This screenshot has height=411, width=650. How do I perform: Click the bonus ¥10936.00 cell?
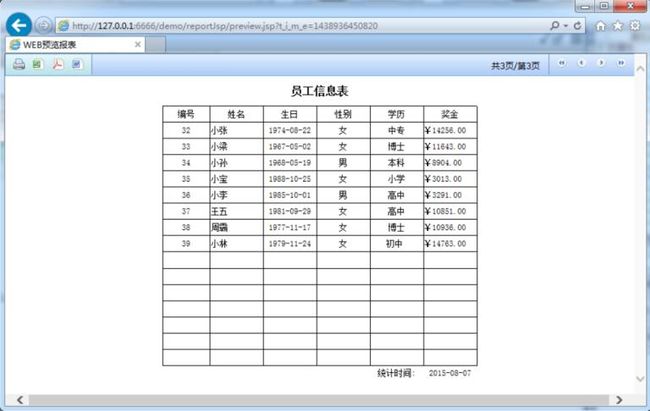(450, 227)
